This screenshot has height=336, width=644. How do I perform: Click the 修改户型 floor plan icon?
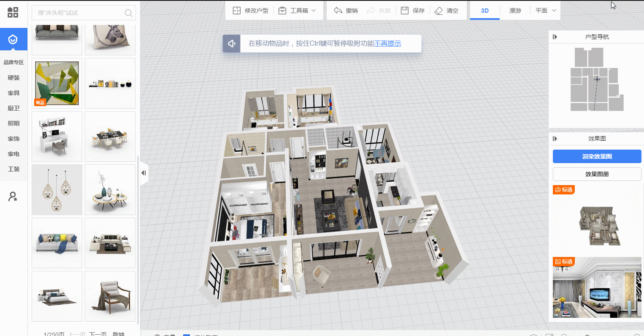click(237, 11)
